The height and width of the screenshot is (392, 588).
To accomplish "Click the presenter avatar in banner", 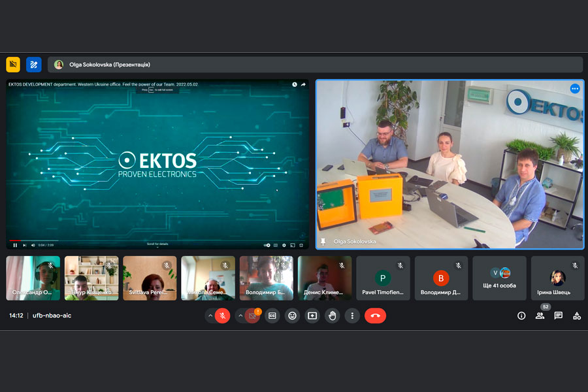I will [59, 65].
